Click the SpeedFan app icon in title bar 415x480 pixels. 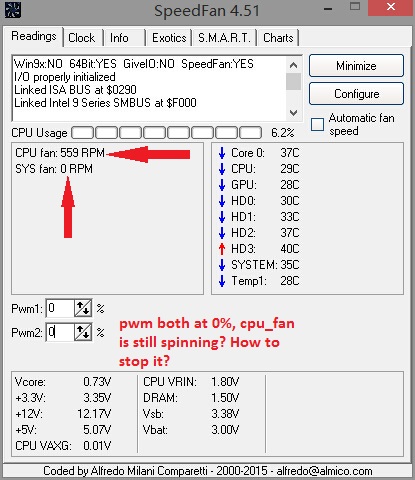click(13, 10)
